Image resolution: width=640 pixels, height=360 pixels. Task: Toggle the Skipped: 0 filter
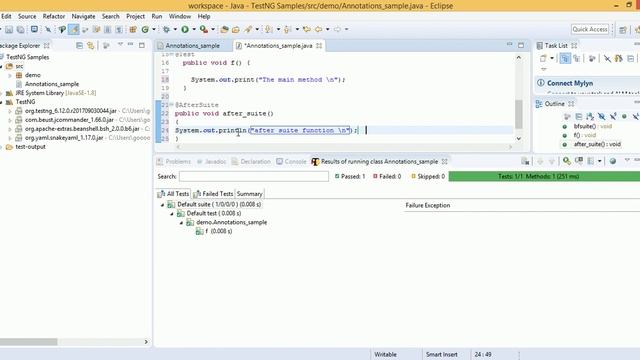[428, 176]
